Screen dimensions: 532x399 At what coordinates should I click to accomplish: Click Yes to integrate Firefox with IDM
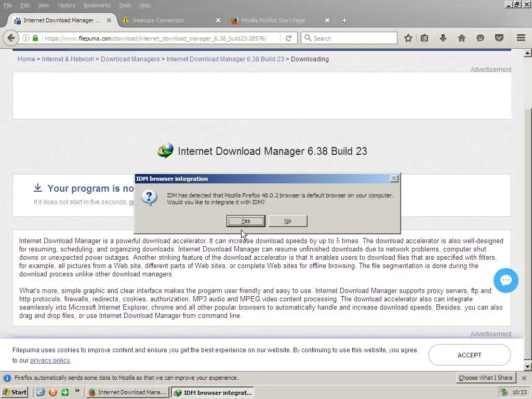point(246,221)
